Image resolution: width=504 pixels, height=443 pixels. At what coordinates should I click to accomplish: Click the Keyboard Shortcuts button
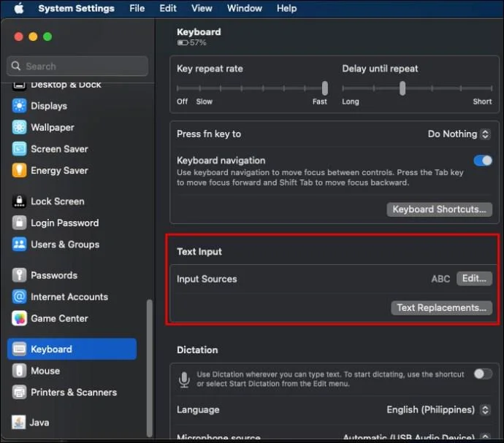coord(439,209)
